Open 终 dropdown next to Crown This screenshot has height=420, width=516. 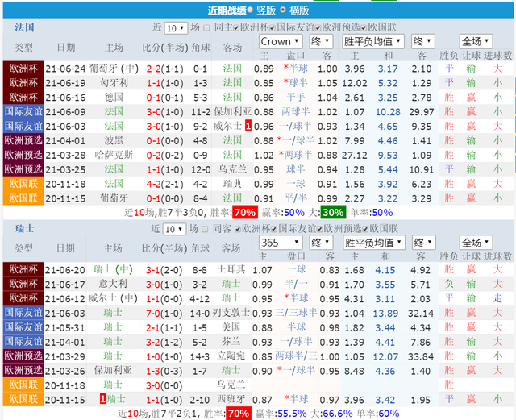[321, 41]
